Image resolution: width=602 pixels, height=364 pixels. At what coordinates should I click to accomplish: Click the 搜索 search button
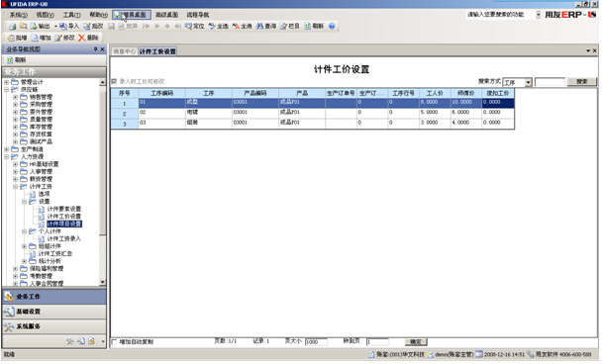click(581, 81)
